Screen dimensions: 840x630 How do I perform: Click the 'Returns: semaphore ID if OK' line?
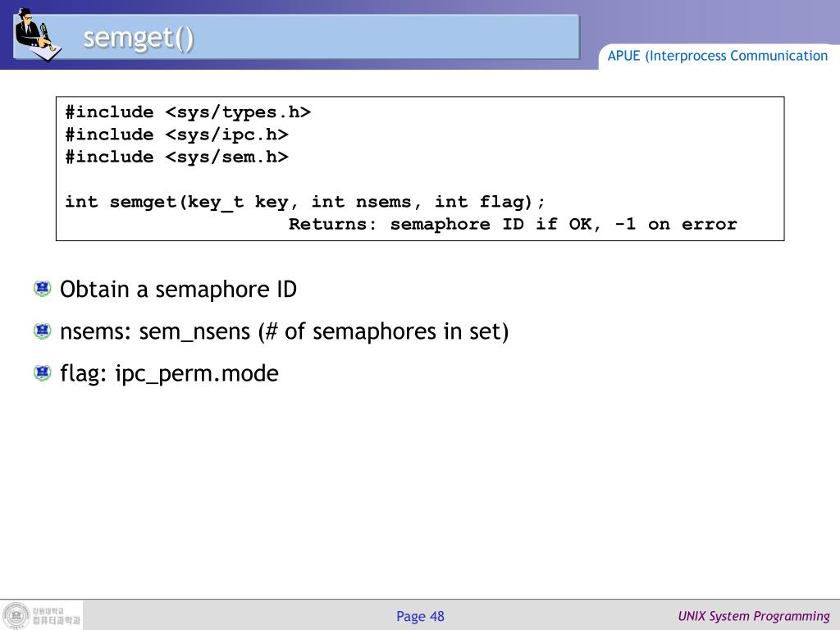pyautogui.click(x=513, y=224)
